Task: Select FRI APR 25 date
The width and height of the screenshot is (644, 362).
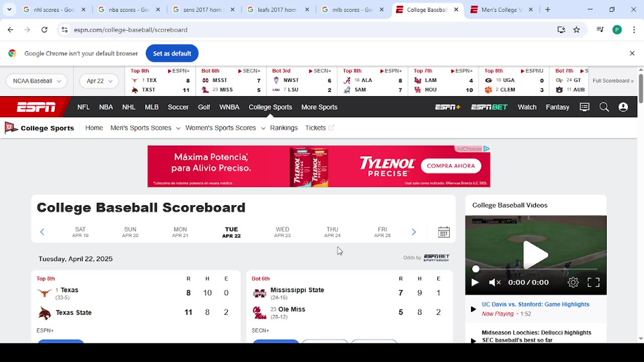Action: [x=382, y=232]
